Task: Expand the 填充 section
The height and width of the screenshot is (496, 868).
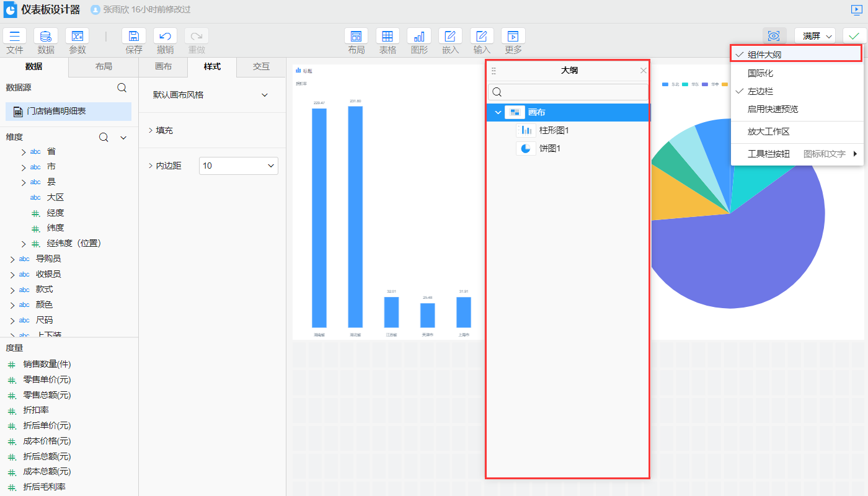Action: [x=164, y=130]
